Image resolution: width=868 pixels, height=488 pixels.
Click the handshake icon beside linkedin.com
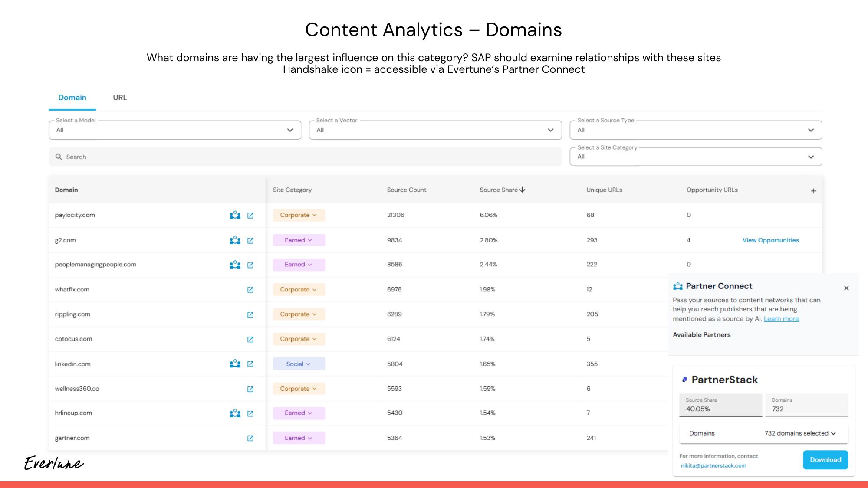click(x=234, y=364)
